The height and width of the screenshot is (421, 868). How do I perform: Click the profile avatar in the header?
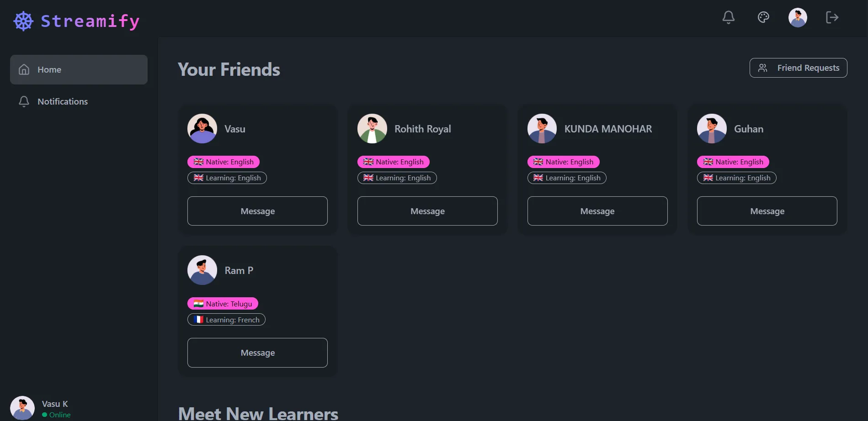tap(797, 17)
